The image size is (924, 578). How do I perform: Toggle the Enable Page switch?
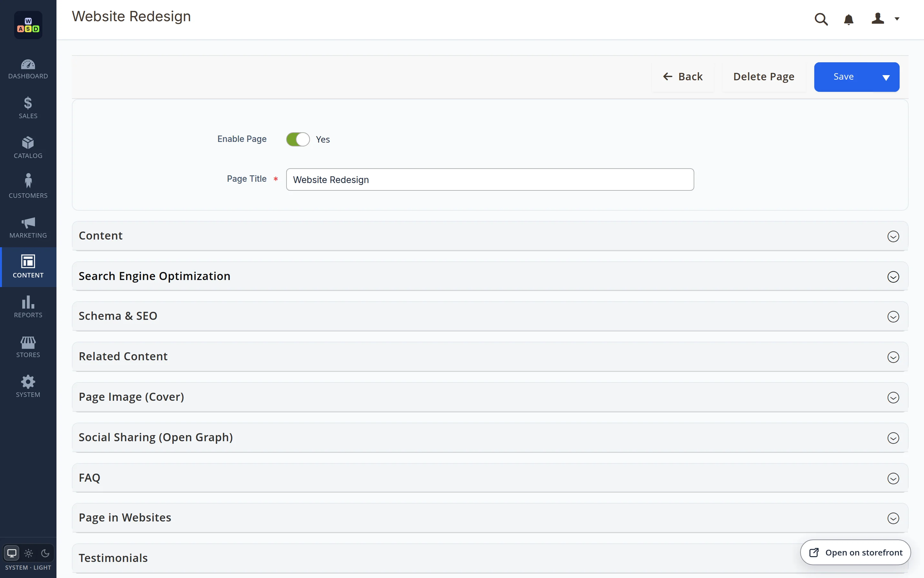(298, 139)
